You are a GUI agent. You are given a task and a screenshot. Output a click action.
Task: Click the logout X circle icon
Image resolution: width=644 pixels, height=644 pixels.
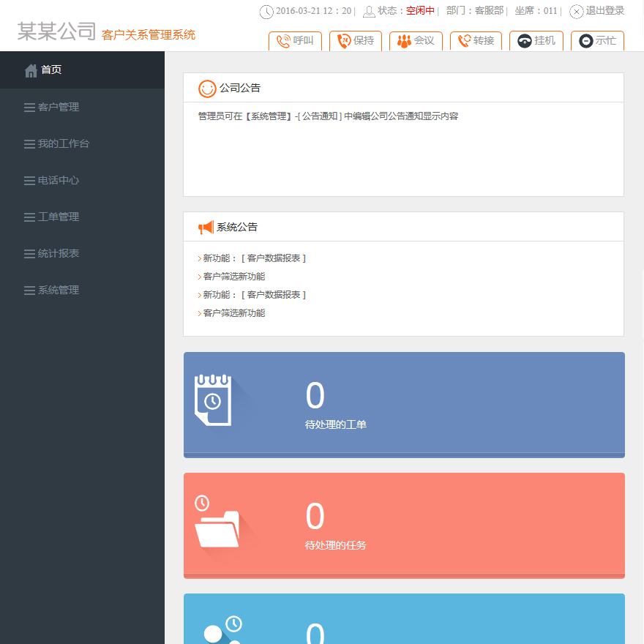click(576, 12)
